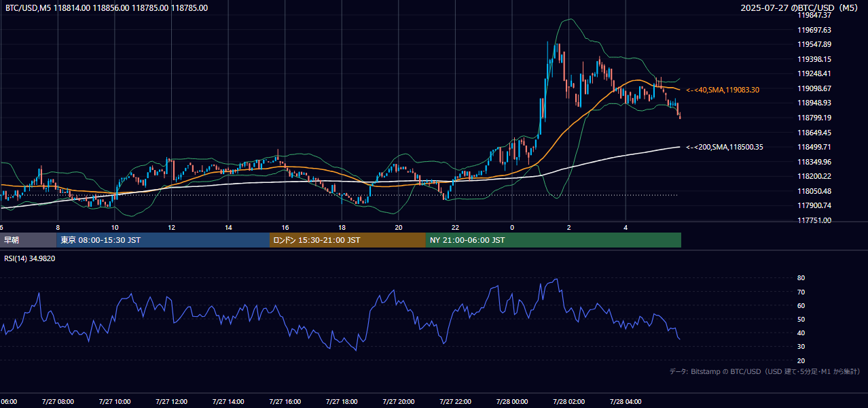Click RSI axis level 80
This screenshot has width=868, height=408.
[x=801, y=278]
